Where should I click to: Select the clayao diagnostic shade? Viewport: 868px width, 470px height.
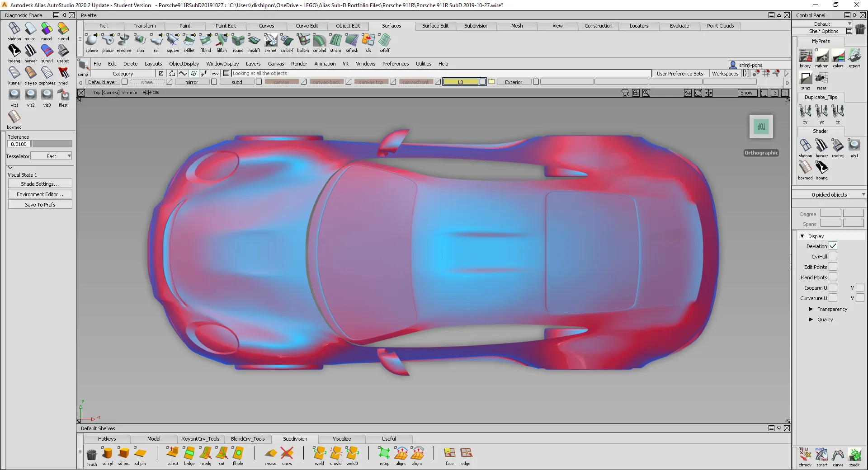(x=31, y=73)
